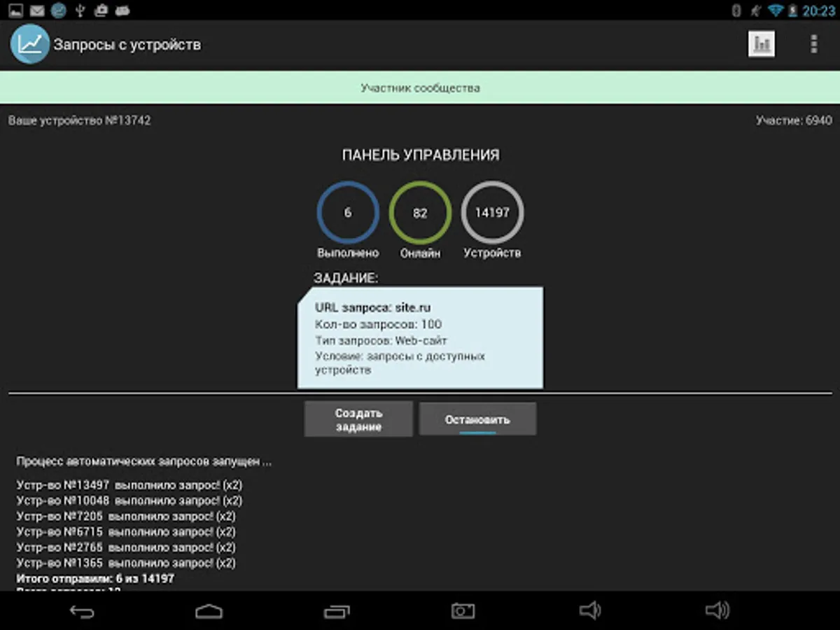The image size is (840, 630).
Task: Tap the Участие: 6940 label
Action: 794,120
